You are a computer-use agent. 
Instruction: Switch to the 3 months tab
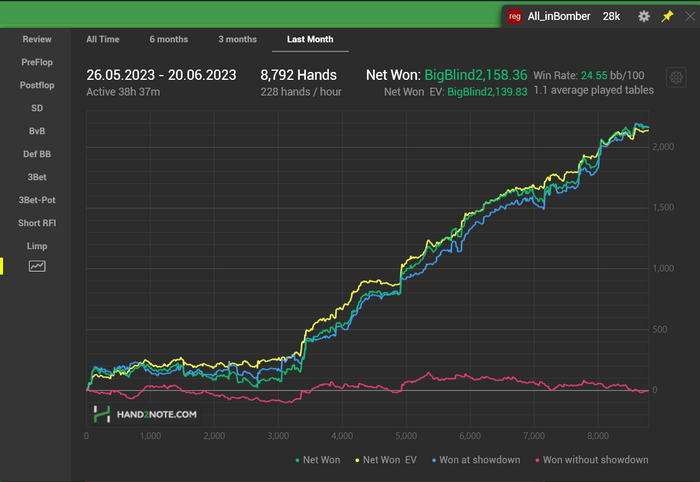click(238, 39)
